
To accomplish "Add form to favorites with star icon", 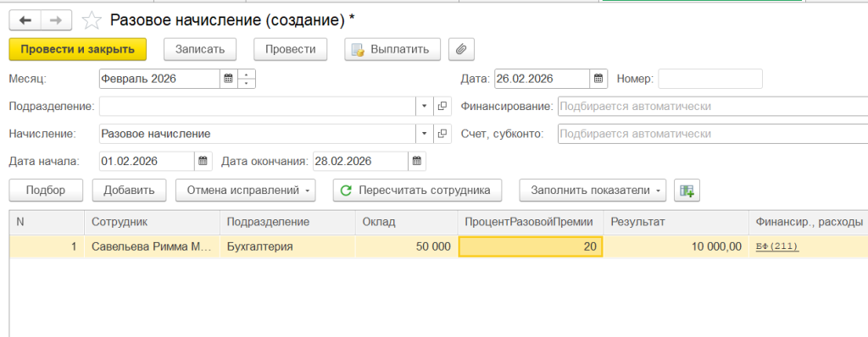I will click(x=92, y=21).
